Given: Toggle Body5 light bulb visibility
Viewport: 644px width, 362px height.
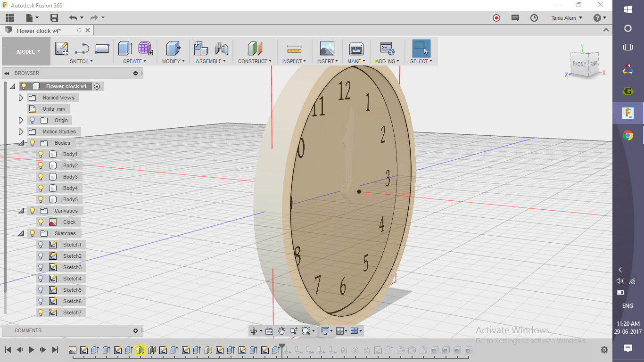Looking at the screenshot, I should (41, 199).
